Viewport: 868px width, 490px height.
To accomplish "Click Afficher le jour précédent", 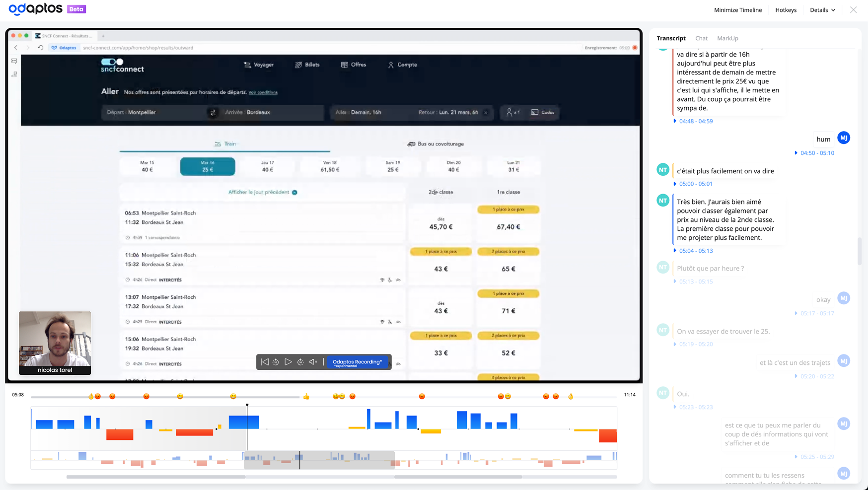I will 263,192.
